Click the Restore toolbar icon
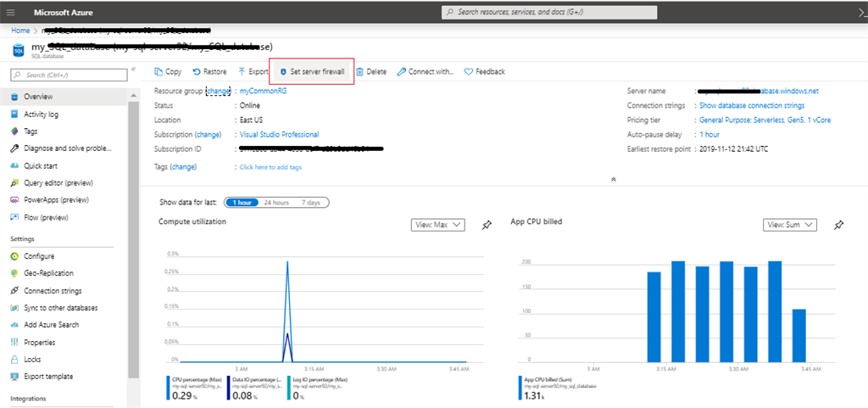This screenshot has height=408, width=868. (x=197, y=71)
